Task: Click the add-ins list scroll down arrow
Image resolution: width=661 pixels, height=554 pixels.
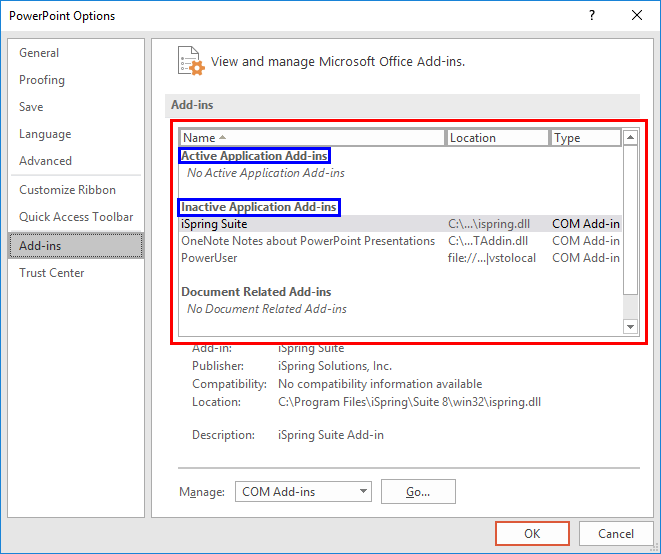Action: (630, 327)
